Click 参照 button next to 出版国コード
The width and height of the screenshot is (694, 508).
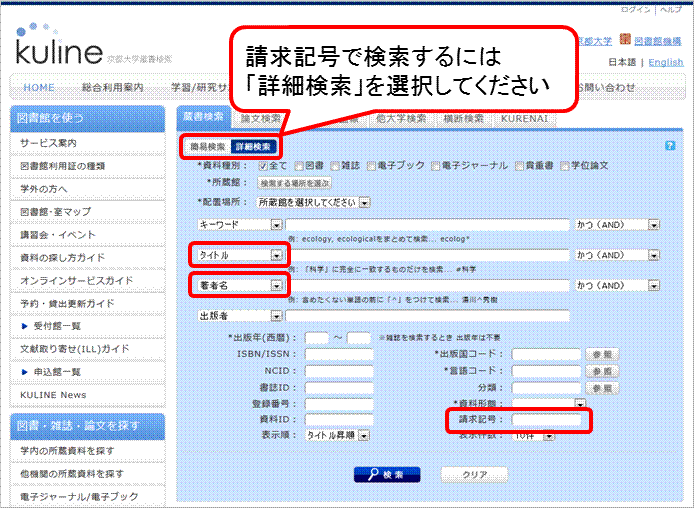pyautogui.click(x=602, y=354)
